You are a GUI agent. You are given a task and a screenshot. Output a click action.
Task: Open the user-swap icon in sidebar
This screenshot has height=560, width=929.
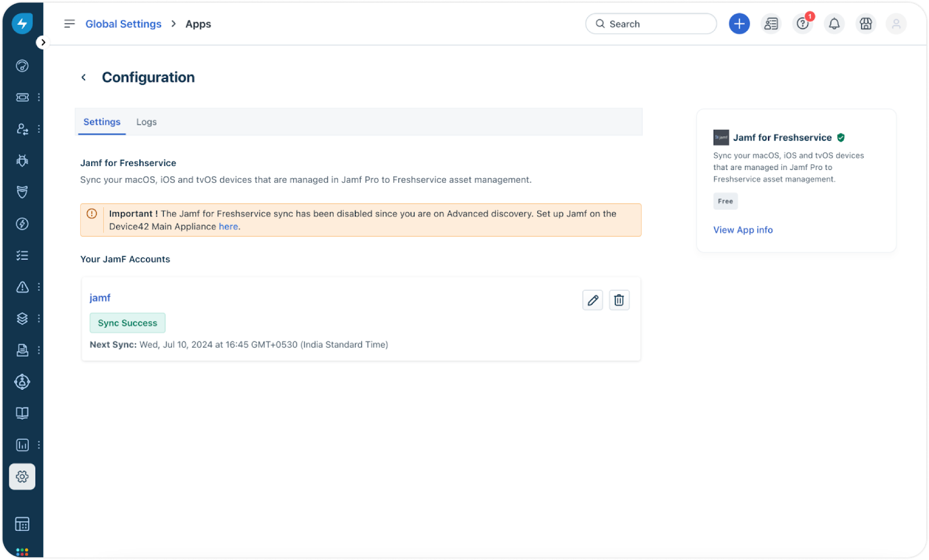coord(22,129)
